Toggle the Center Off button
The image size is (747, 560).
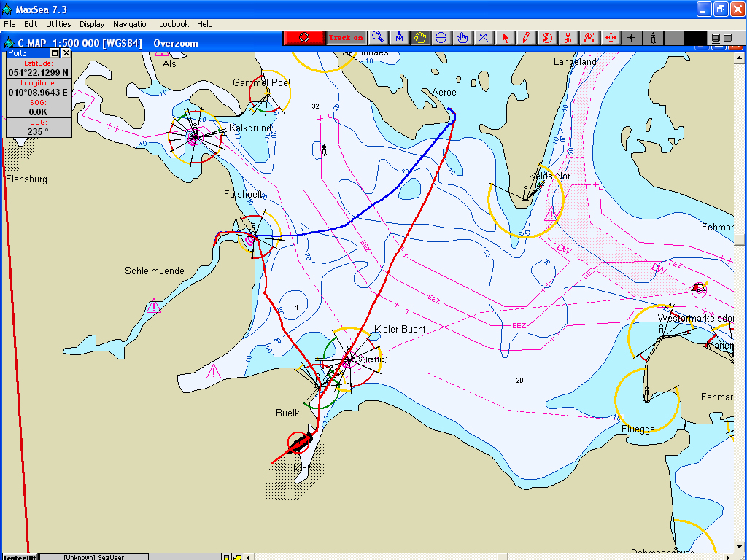click(20, 556)
